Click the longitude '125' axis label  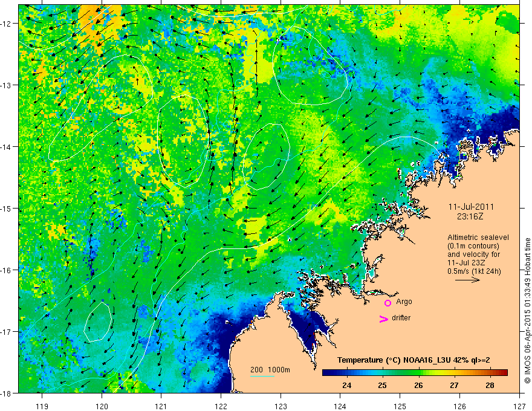[x=400, y=406]
